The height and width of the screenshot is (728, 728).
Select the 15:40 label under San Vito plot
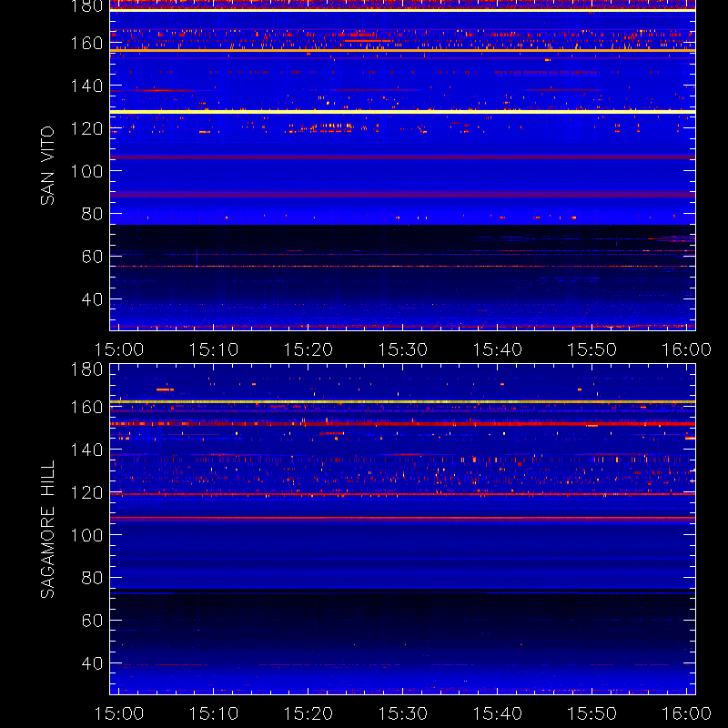tap(497, 349)
